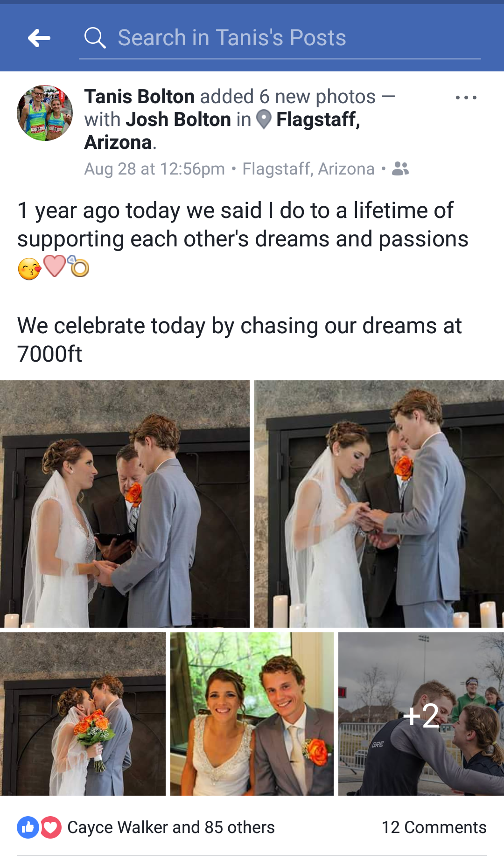Tap the blue like reaction icon
504x868 pixels.
coord(28,827)
